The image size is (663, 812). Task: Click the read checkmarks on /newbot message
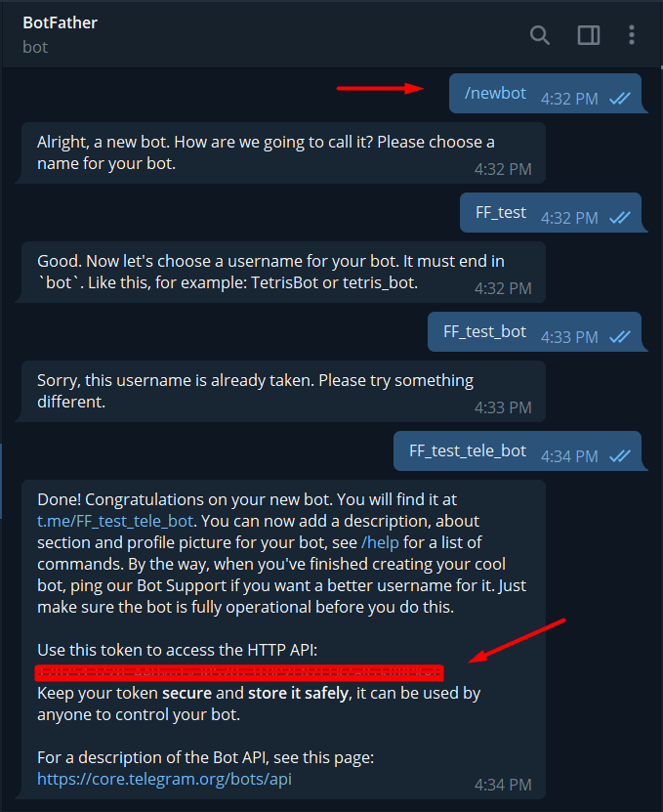pyautogui.click(x=620, y=98)
